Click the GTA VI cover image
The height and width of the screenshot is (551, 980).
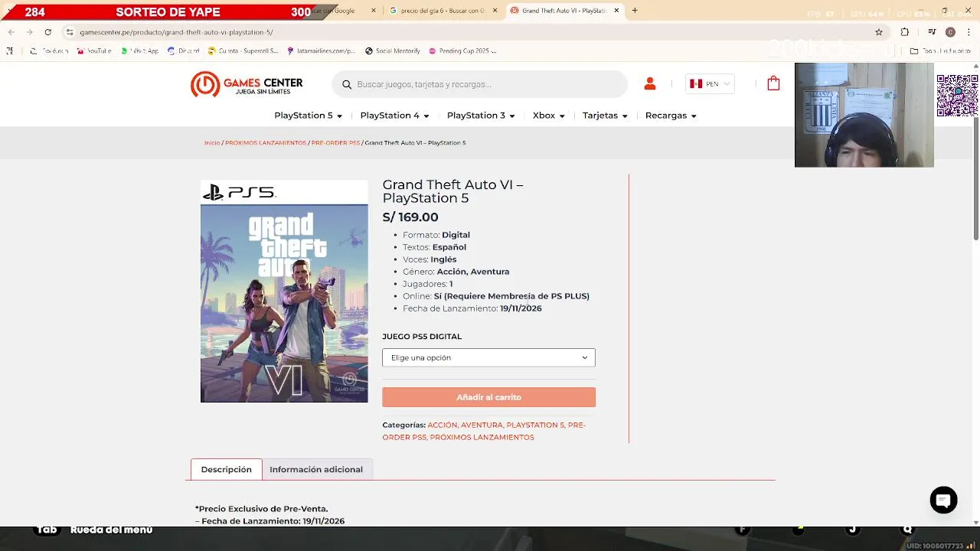[284, 292]
